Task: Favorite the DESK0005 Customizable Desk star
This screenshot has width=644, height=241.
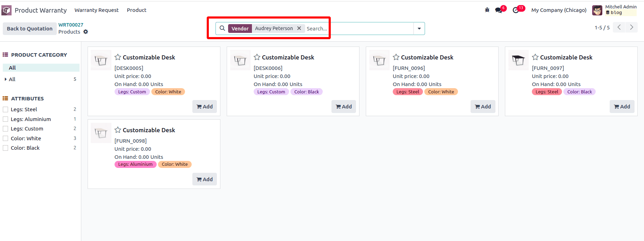Action: [x=118, y=57]
